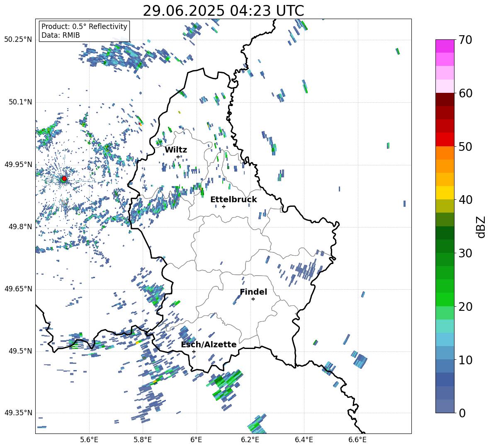
Task: Click the Esch/Alzette station cross marker
Action: [194, 351]
